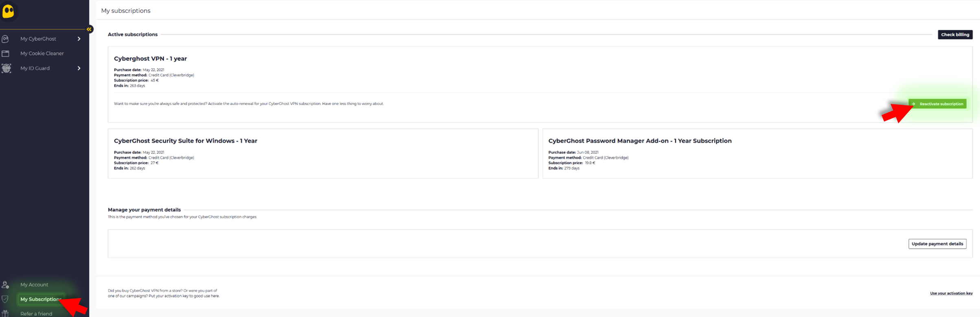Click the My subscriptions page heading

point(126,11)
